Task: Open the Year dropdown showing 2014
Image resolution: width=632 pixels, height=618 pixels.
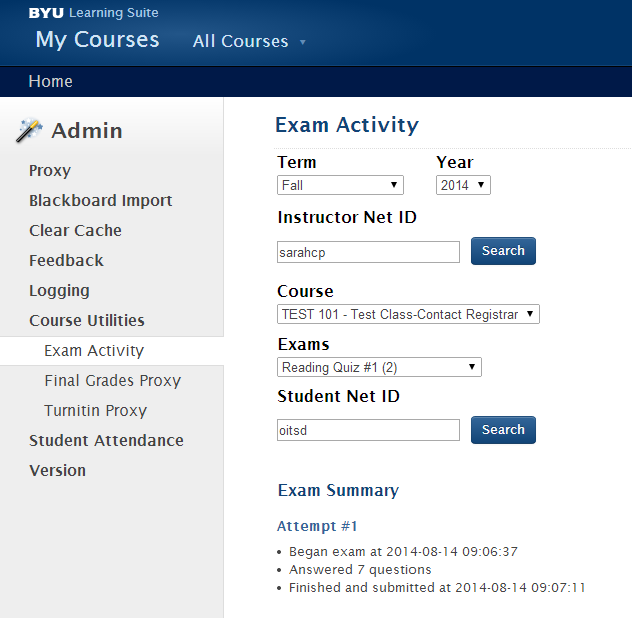Action: click(463, 185)
